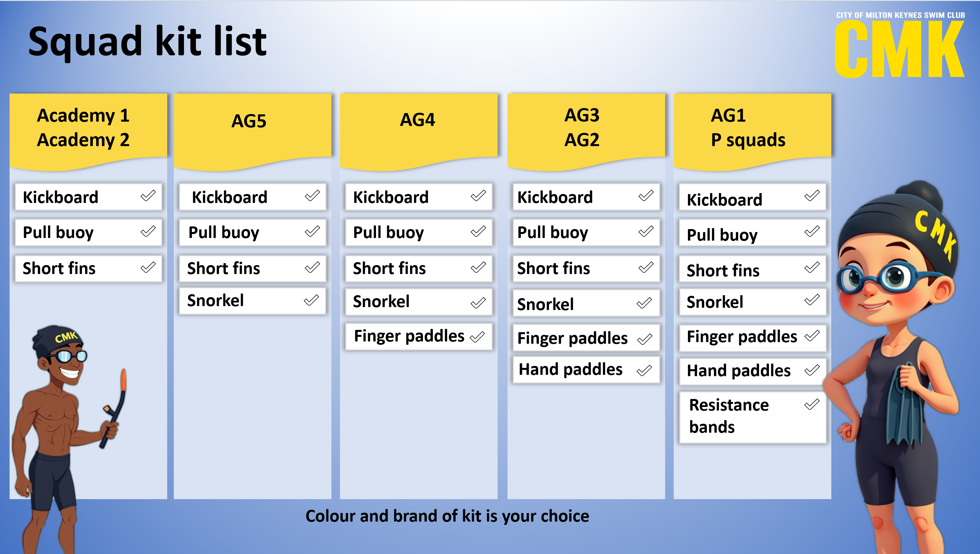Tick the Snorkel check in the AG5 column
The width and height of the screenshot is (980, 554).
(312, 300)
